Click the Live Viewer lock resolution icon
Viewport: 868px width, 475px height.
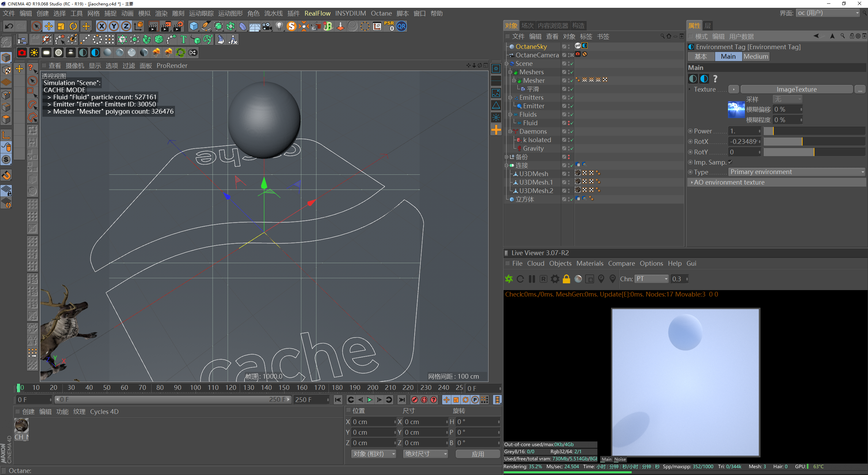(566, 279)
